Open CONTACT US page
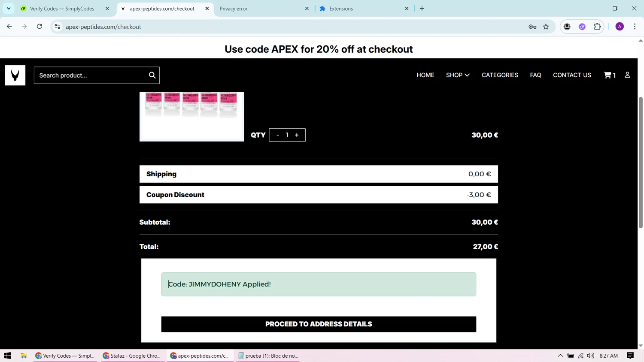This screenshot has height=362, width=644. tap(572, 75)
